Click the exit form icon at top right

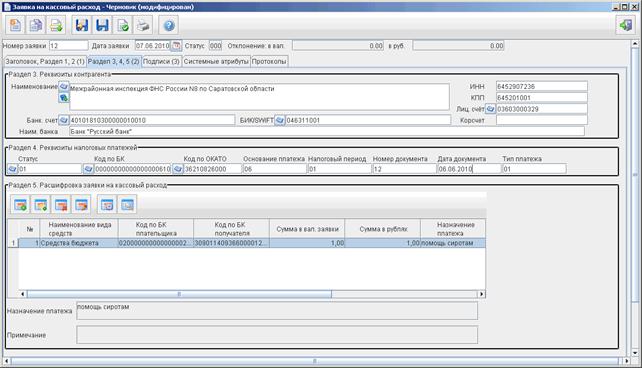pyautogui.click(x=626, y=25)
